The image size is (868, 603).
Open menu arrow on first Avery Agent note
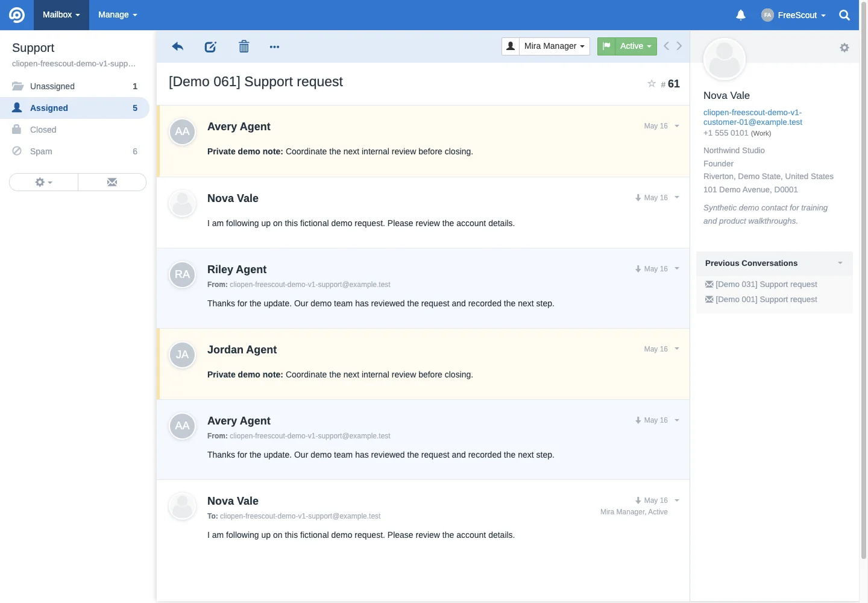677,126
